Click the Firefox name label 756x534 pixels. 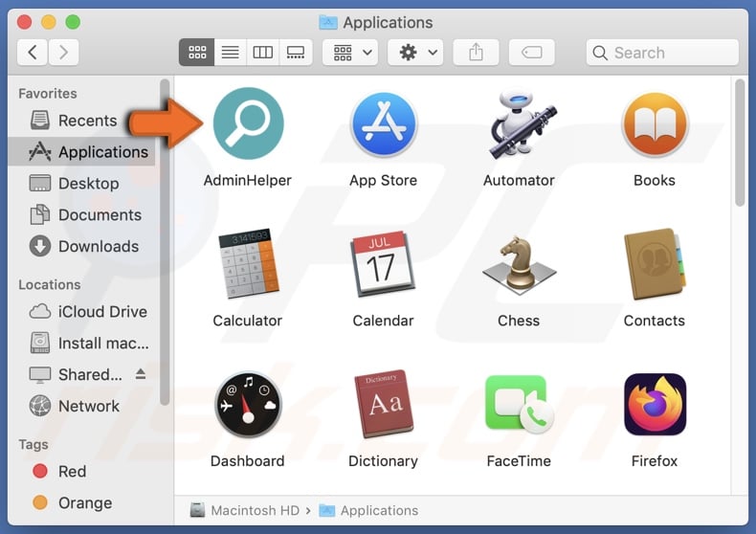pyautogui.click(x=655, y=461)
